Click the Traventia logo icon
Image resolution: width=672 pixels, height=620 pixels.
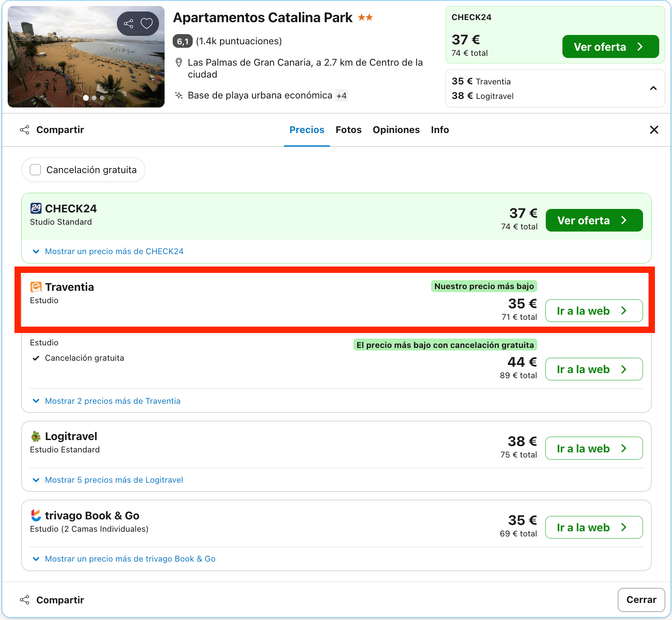tap(36, 287)
